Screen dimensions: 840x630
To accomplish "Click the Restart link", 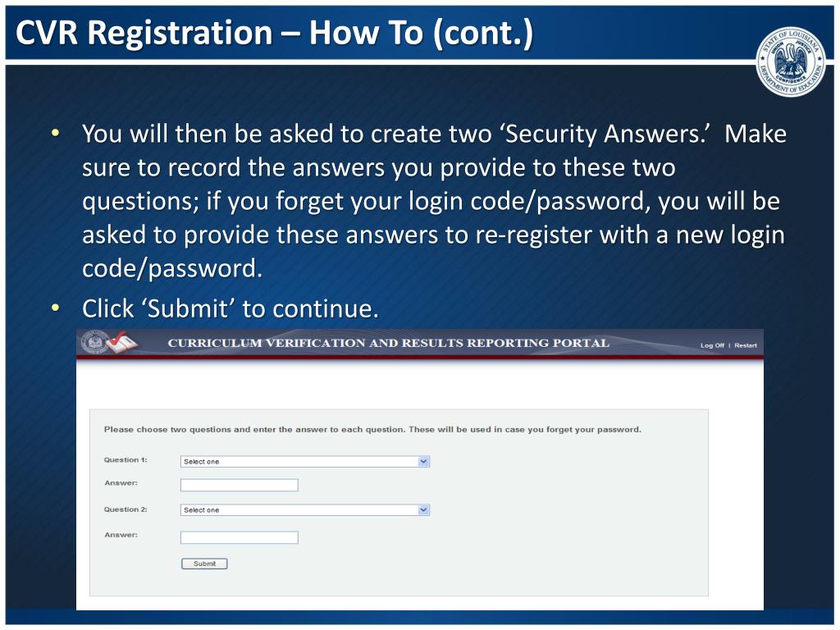I will 745,345.
